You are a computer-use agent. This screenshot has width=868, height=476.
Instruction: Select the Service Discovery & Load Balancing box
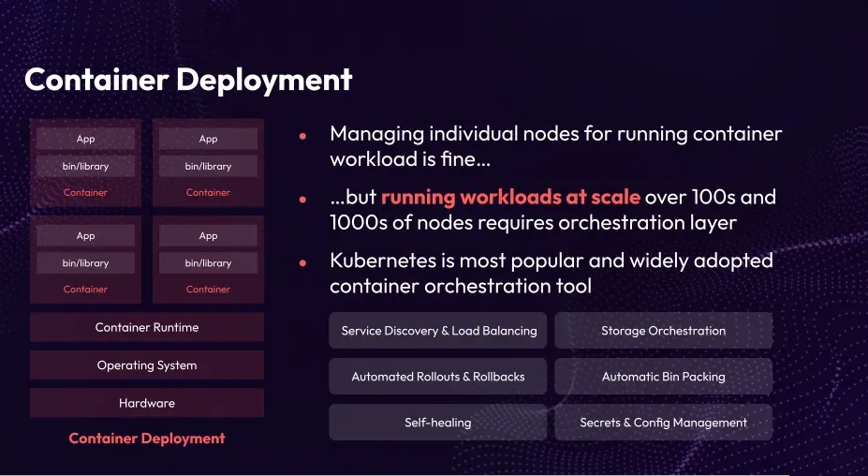[438, 330]
